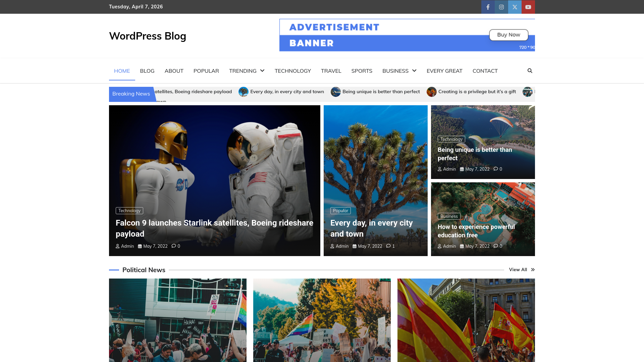Open 'Falcon 9 launches Starlink satellites' headline
Image resolution: width=644 pixels, height=362 pixels.
(214, 228)
